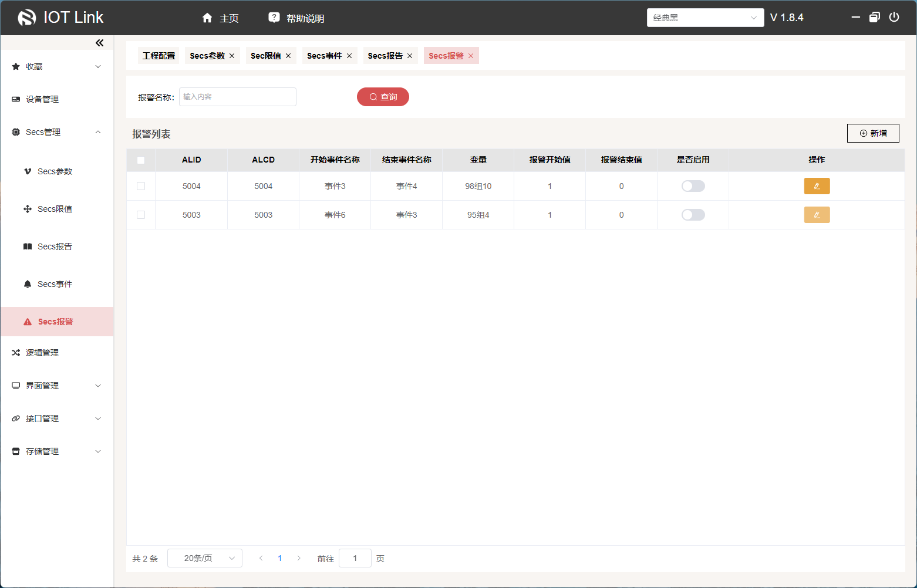
Task: Go to the previous page arrow
Action: [261, 558]
